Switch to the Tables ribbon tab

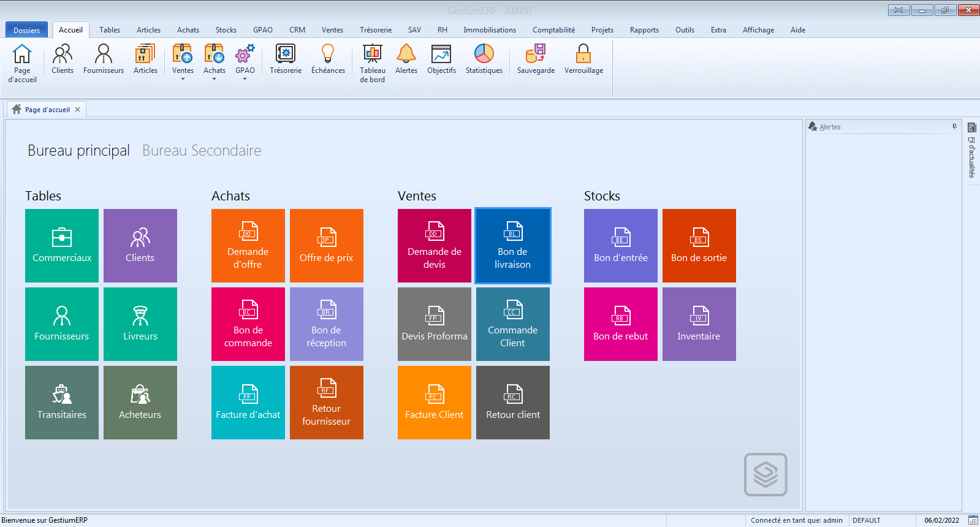[110, 30]
